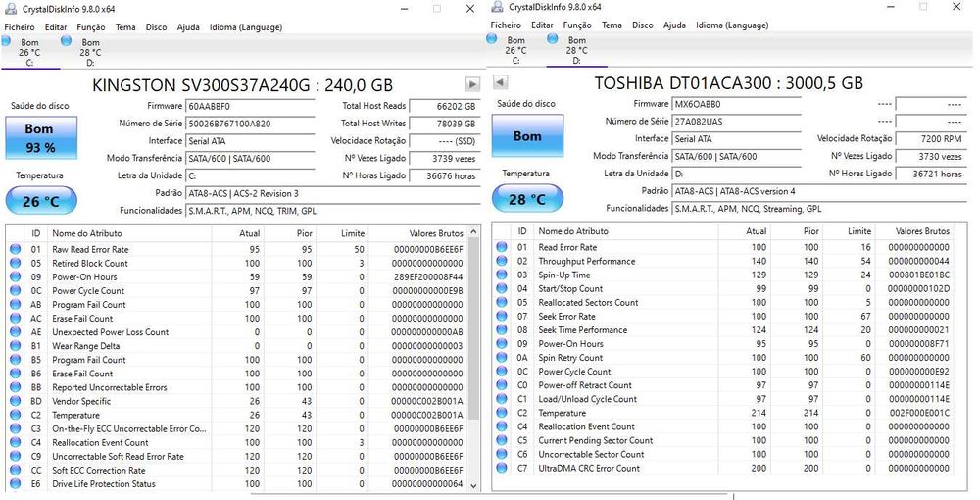Click status icon for Raw Read Error Rate
The width and height of the screenshot is (980, 500).
tap(15, 249)
